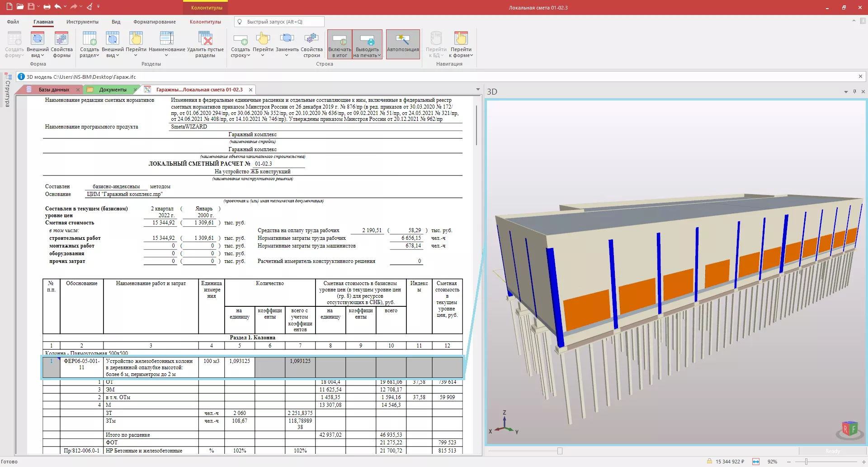The image size is (868, 467).
Task: Open Undo history dropdown arrow
Action: click(x=65, y=7)
